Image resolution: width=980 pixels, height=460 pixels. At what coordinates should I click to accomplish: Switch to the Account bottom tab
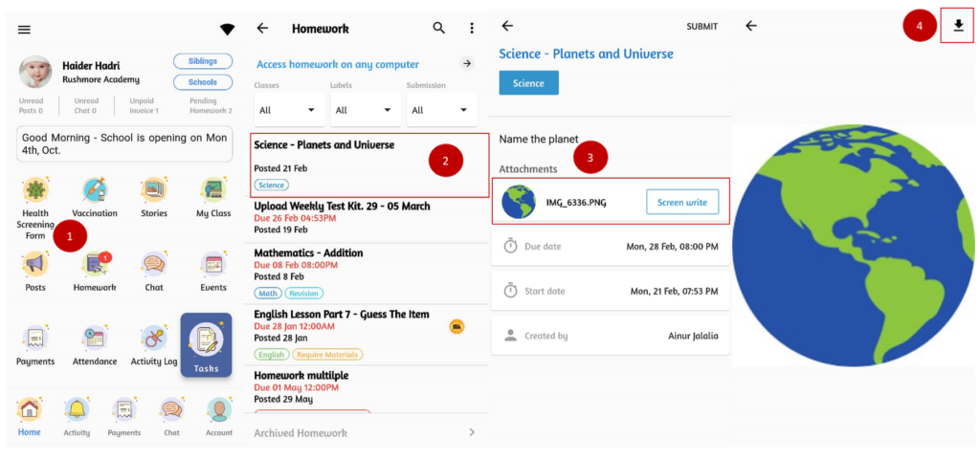[x=219, y=417]
